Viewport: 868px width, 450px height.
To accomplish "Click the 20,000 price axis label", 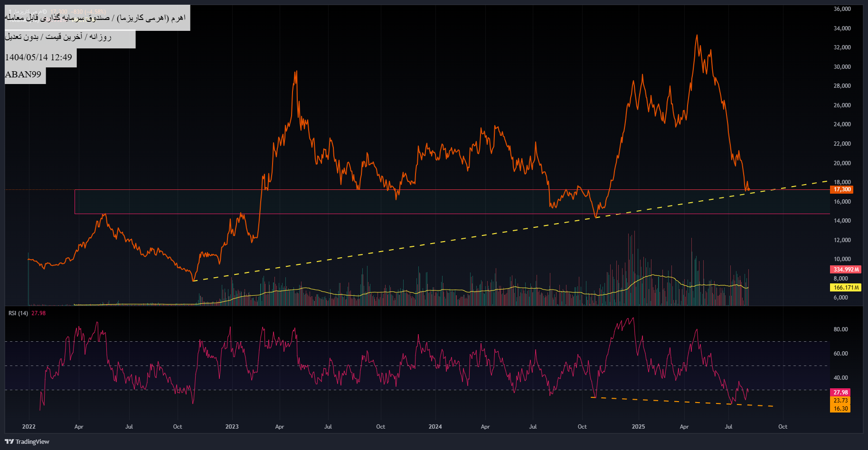I will 842,163.
